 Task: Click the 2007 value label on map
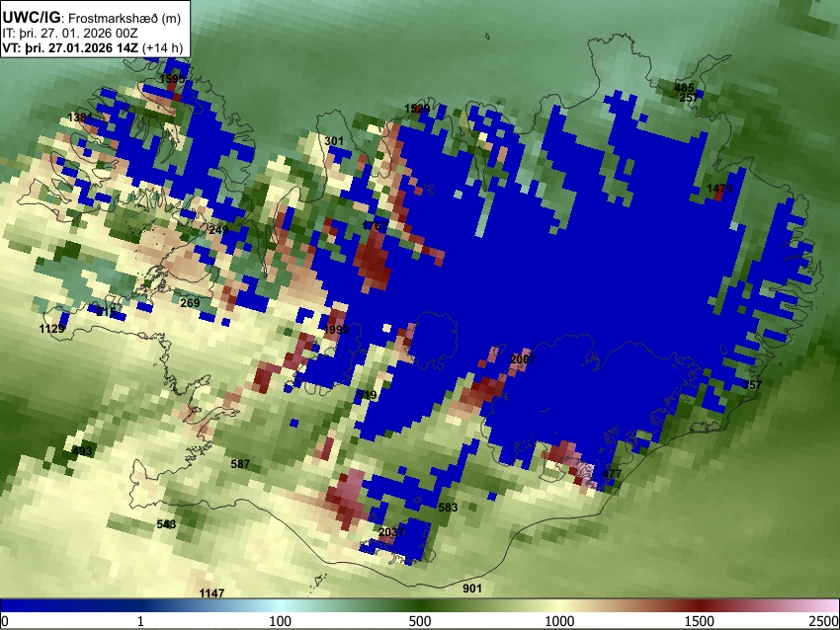[x=523, y=359]
